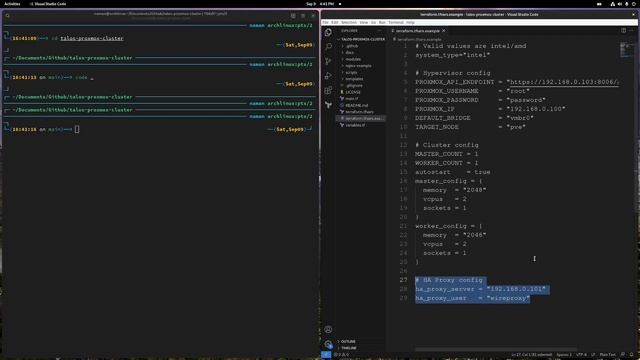640x360 pixels.
Task: Open the Activities overview in GNOME top bar
Action: [x=12, y=4]
